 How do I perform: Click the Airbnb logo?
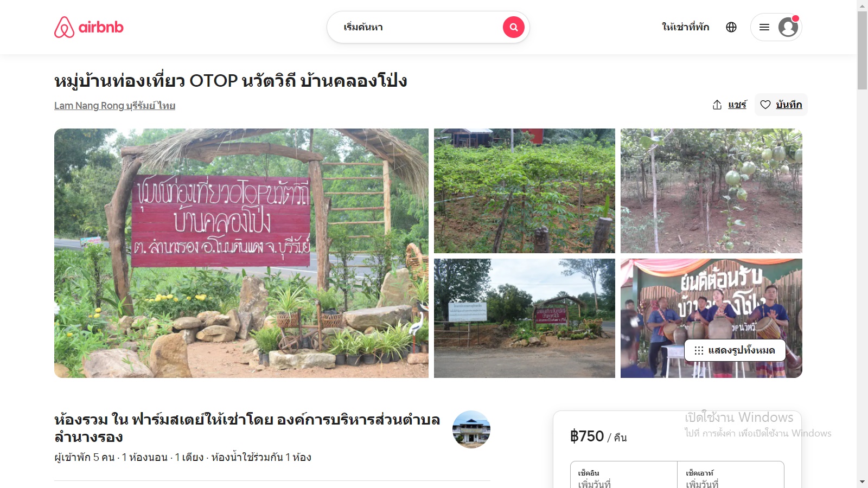[89, 27]
